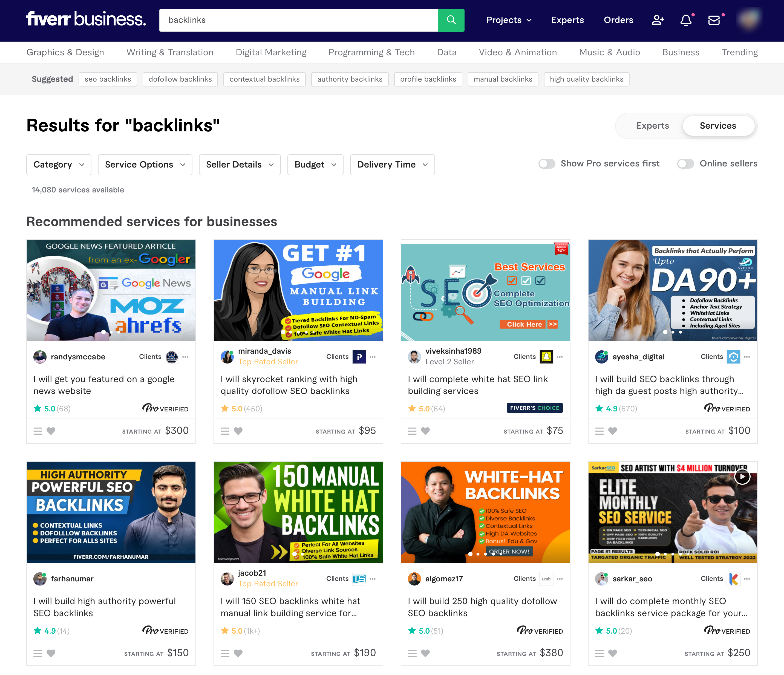This screenshot has height=675, width=784.
Task: Select suggested tag seo backlinks
Action: click(108, 79)
